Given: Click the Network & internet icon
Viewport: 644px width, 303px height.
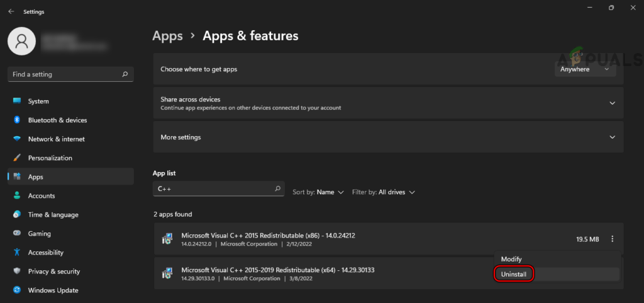Looking at the screenshot, I should pos(17,139).
